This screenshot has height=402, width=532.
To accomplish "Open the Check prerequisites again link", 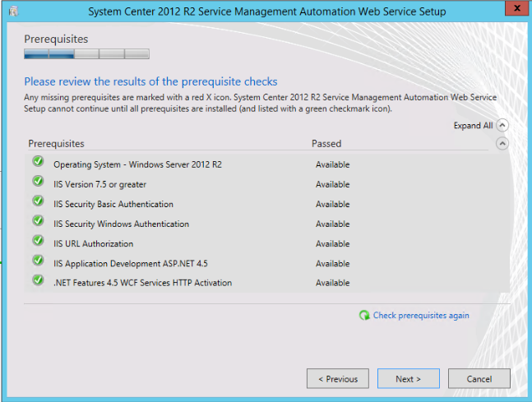I will tap(421, 316).
